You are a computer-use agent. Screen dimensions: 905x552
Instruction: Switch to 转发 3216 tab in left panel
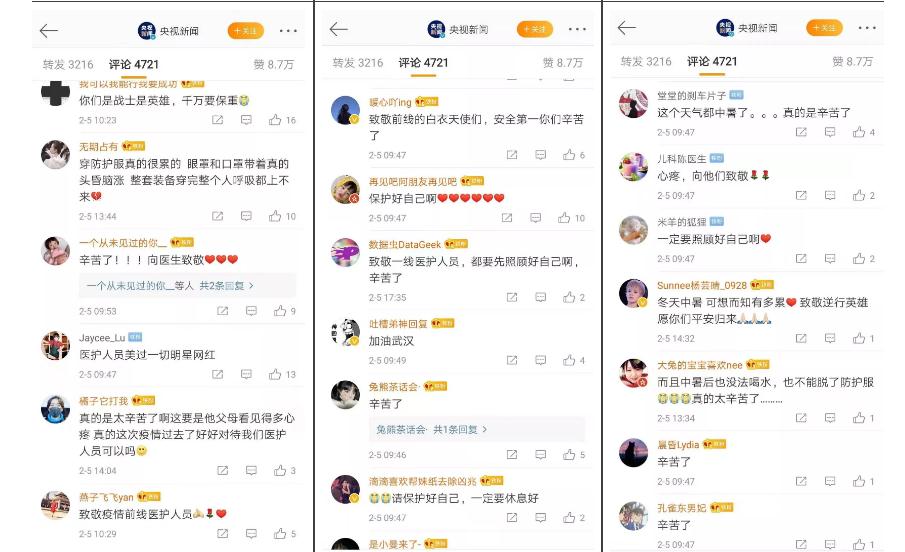click(68, 64)
